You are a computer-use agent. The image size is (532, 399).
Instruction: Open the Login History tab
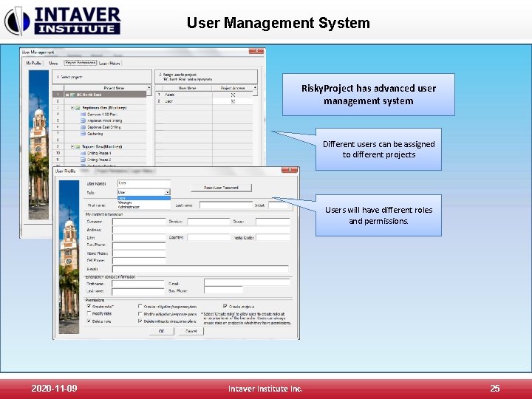click(x=109, y=63)
